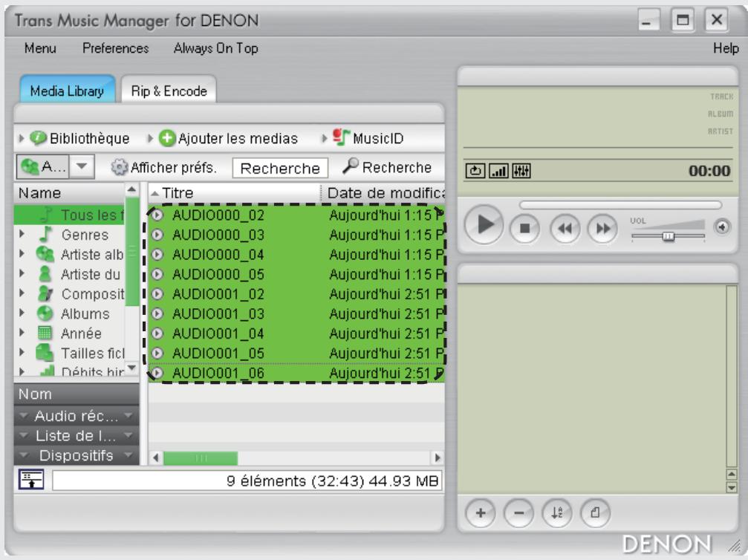748x560 pixels.
Task: Click the Name tree header
Action: click(70, 192)
